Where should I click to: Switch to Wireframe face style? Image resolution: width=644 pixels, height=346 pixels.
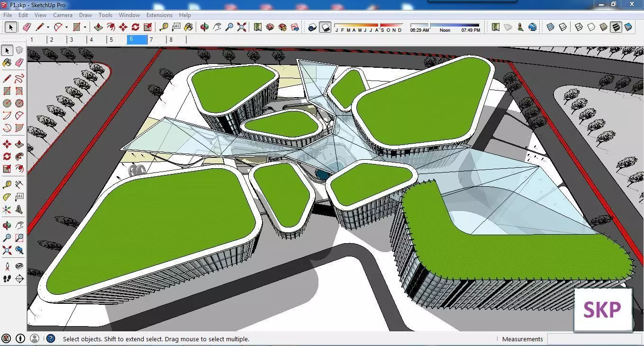(579, 27)
